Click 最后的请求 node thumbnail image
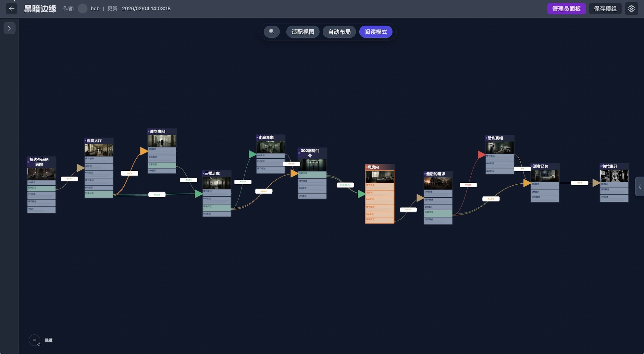Viewport: 644px width, 354px height. coord(438,183)
